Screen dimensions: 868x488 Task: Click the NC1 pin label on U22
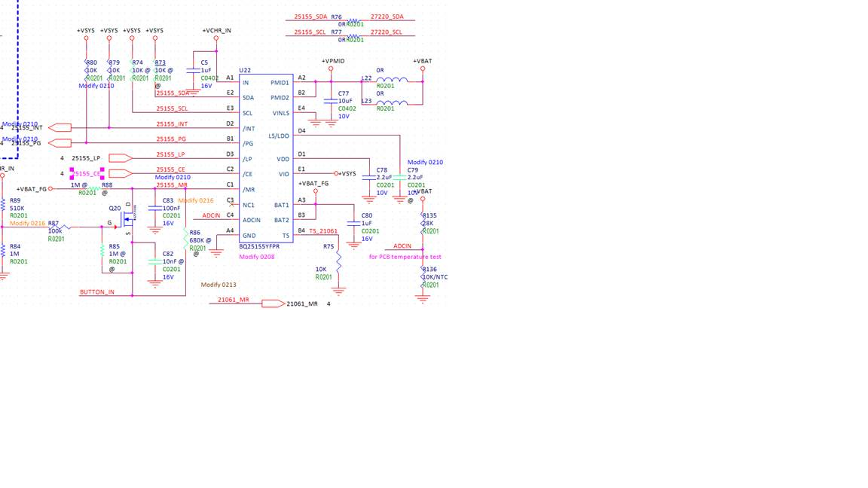[x=249, y=206]
